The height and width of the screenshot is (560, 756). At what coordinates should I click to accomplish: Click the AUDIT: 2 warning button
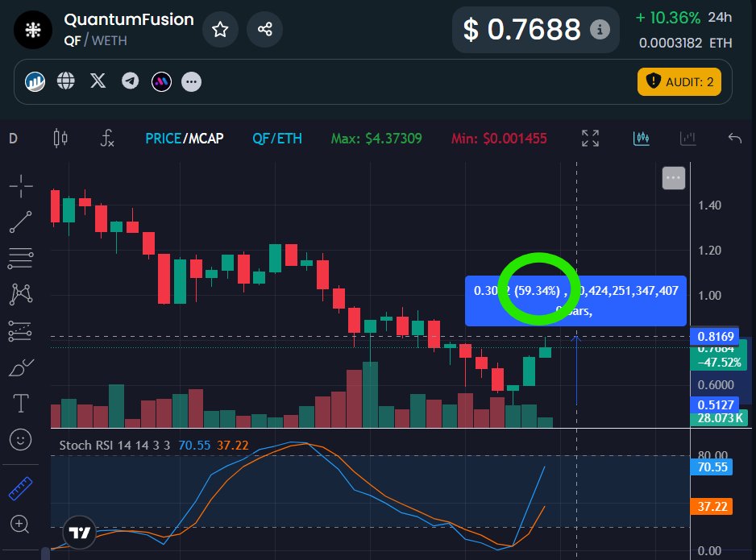tap(679, 81)
